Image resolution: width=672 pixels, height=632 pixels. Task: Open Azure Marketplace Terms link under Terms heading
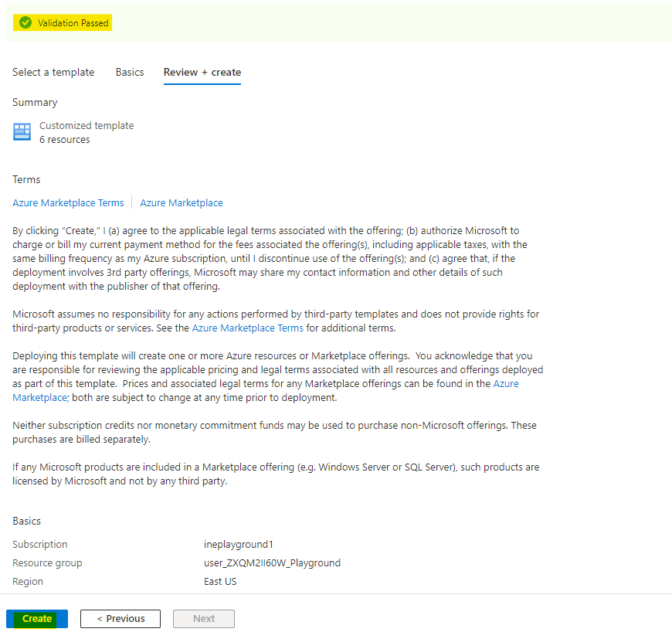(68, 202)
